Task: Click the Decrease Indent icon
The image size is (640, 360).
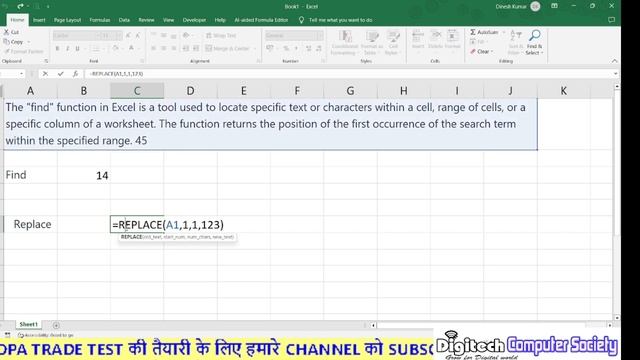Action: pos(186,49)
